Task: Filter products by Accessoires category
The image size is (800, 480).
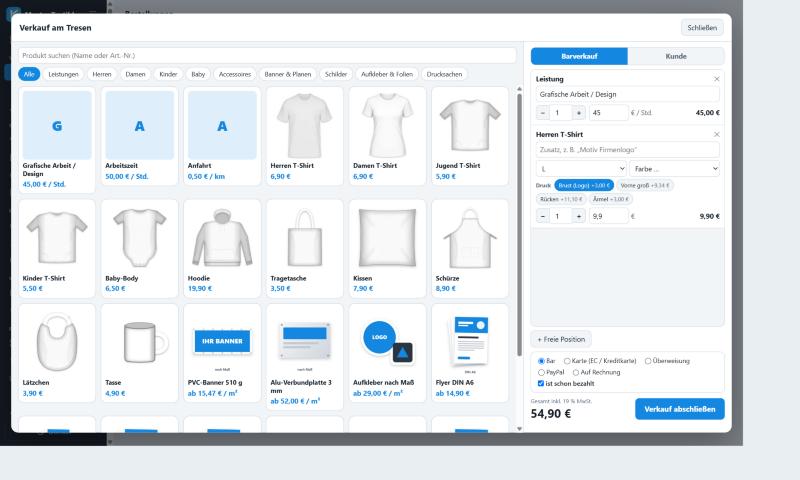Action: (x=235, y=74)
